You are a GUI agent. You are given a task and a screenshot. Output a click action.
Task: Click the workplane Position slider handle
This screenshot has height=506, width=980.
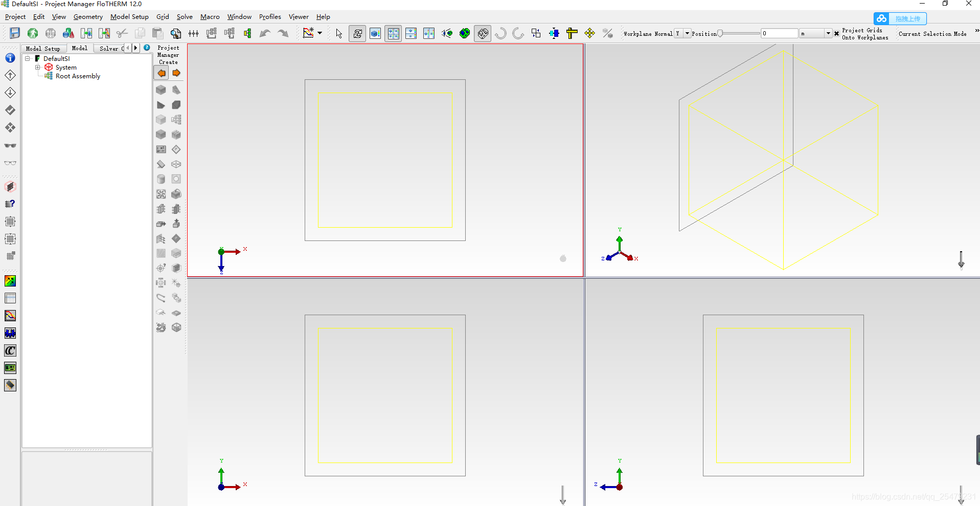[x=720, y=34]
